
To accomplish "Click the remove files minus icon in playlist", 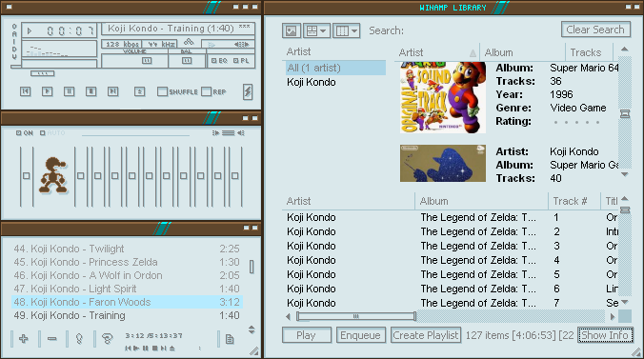I will click(51, 339).
